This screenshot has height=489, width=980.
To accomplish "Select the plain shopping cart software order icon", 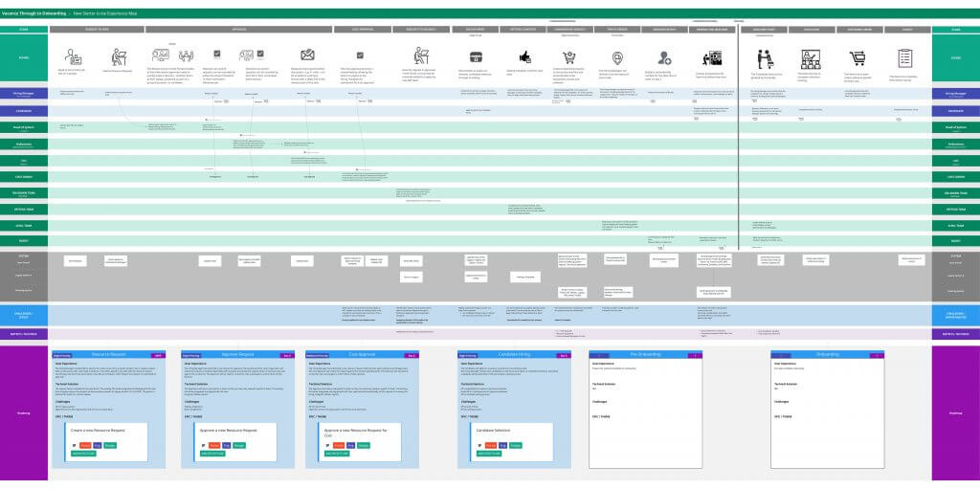I will 857,58.
